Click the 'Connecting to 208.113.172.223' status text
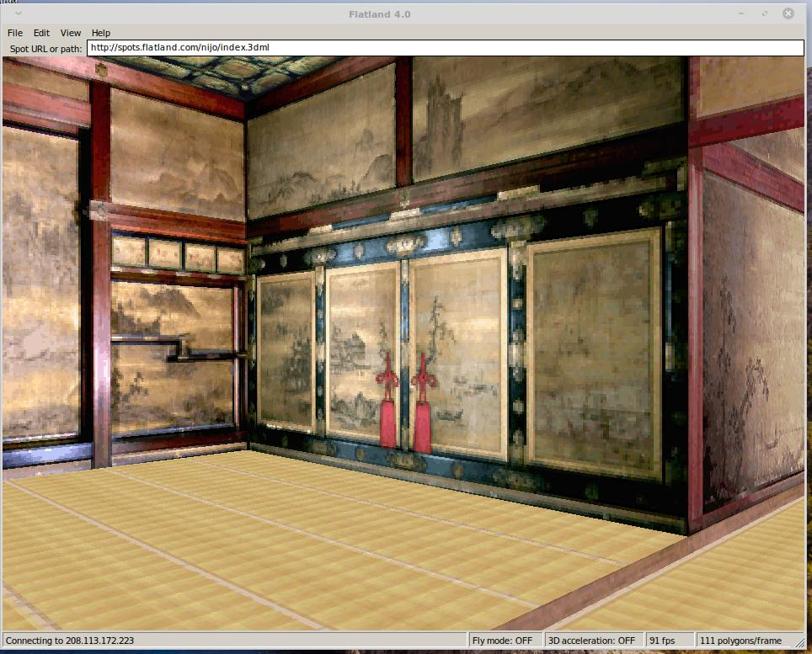 70,641
